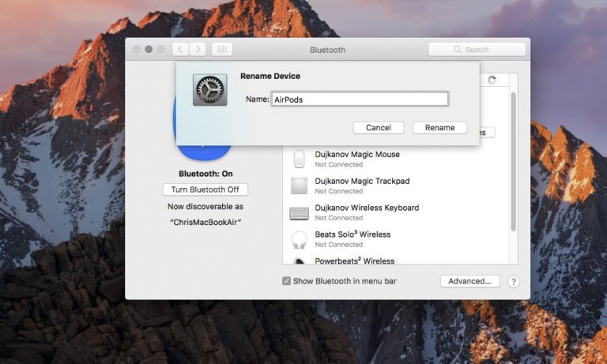This screenshot has height=364, width=607.
Task: Select the Beats Solo3 Wireless row
Action: point(398,239)
